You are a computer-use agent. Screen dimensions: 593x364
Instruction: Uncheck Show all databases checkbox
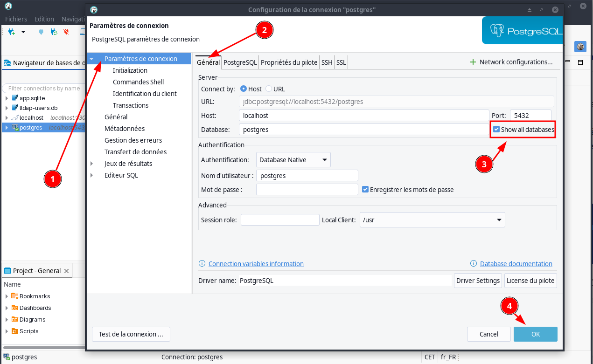[x=496, y=130]
